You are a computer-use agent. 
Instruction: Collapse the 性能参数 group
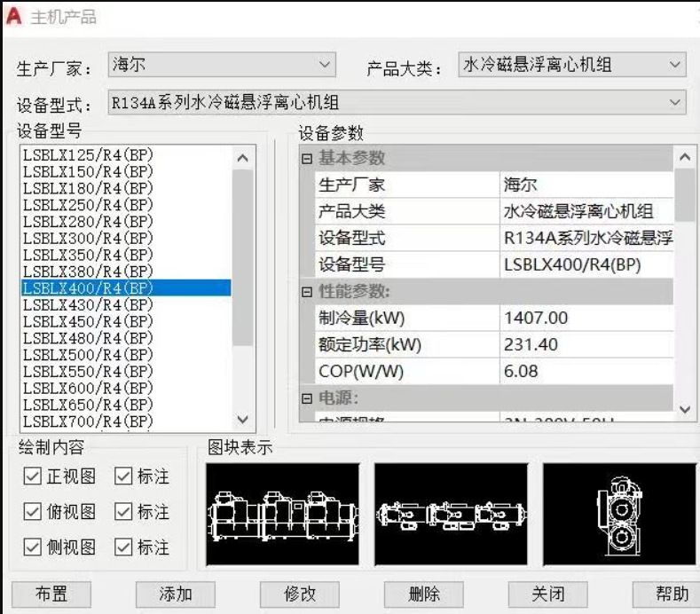[307, 292]
